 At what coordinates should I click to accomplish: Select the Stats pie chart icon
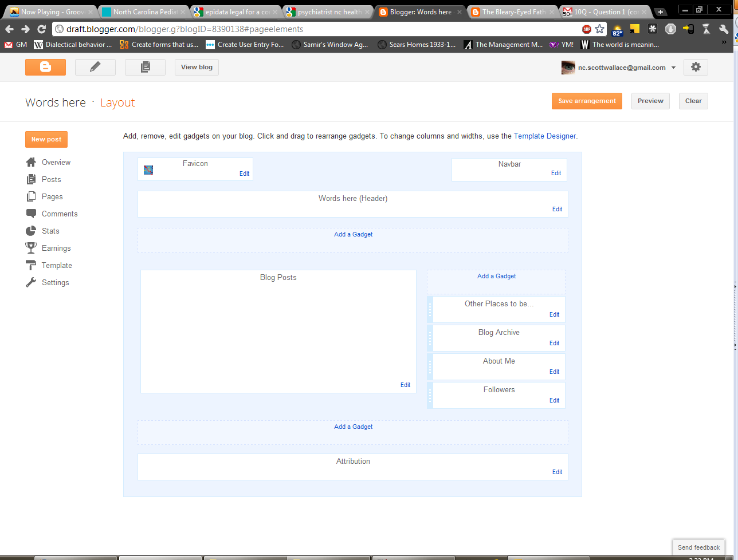[x=31, y=231]
